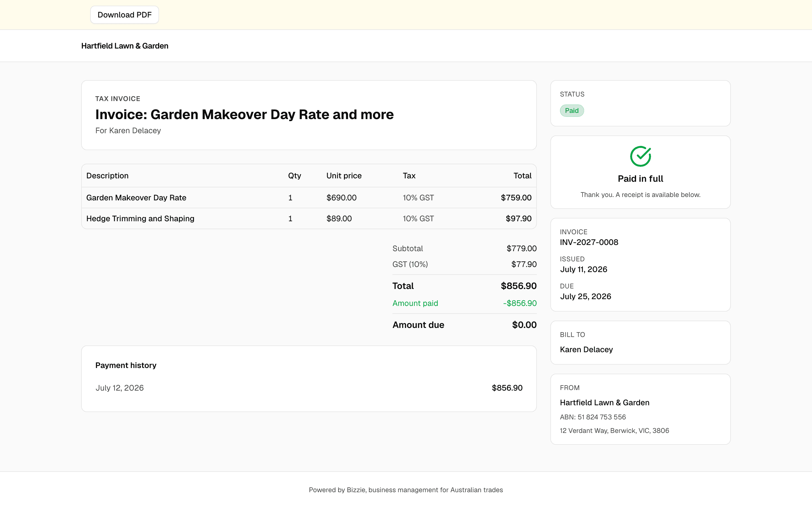Click the receipt available thank you message
The width and height of the screenshot is (812, 508).
point(640,195)
